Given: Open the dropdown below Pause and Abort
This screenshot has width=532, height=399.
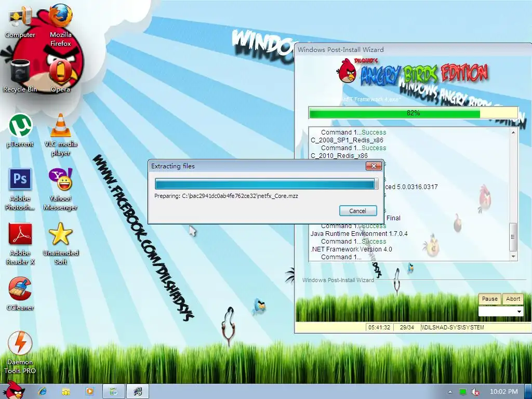Looking at the screenshot, I should click(501, 312).
